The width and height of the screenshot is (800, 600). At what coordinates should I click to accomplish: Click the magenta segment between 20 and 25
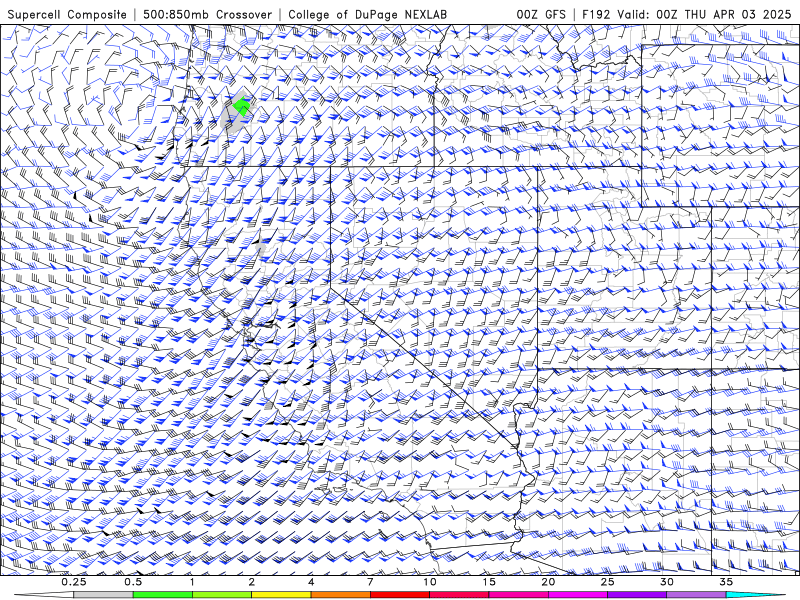click(578, 595)
